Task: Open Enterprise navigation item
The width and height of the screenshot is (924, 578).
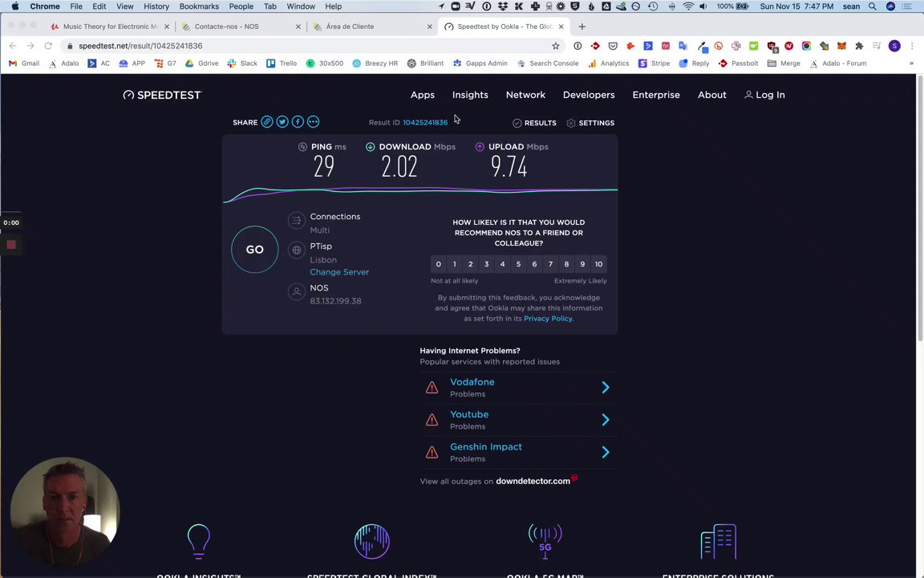Action: [x=656, y=95]
